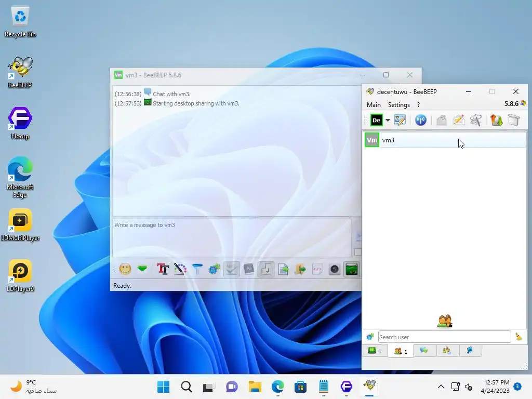
Task: Click the gear icon left of Search user
Action: 370,337
